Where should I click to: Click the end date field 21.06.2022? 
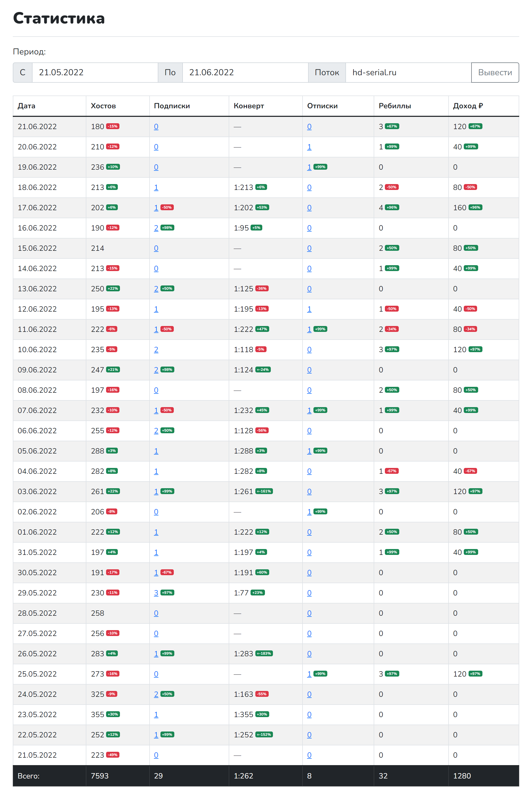[x=245, y=72]
